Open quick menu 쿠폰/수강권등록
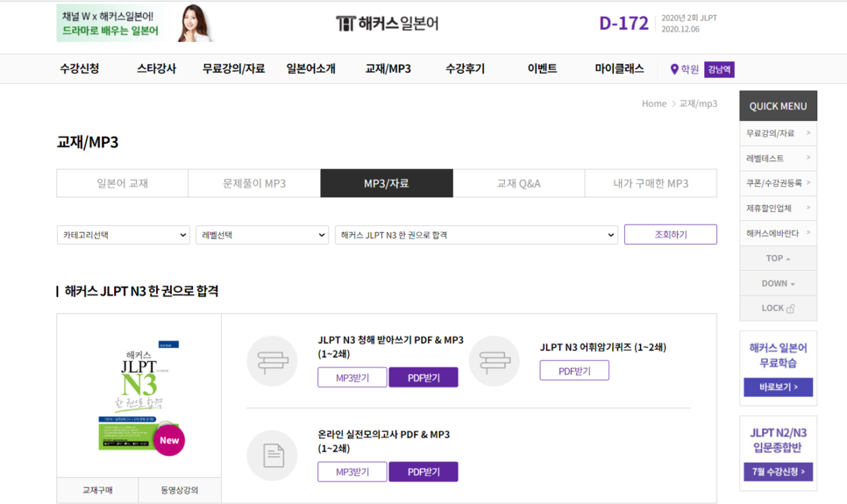The height and width of the screenshot is (504, 847). click(x=778, y=182)
